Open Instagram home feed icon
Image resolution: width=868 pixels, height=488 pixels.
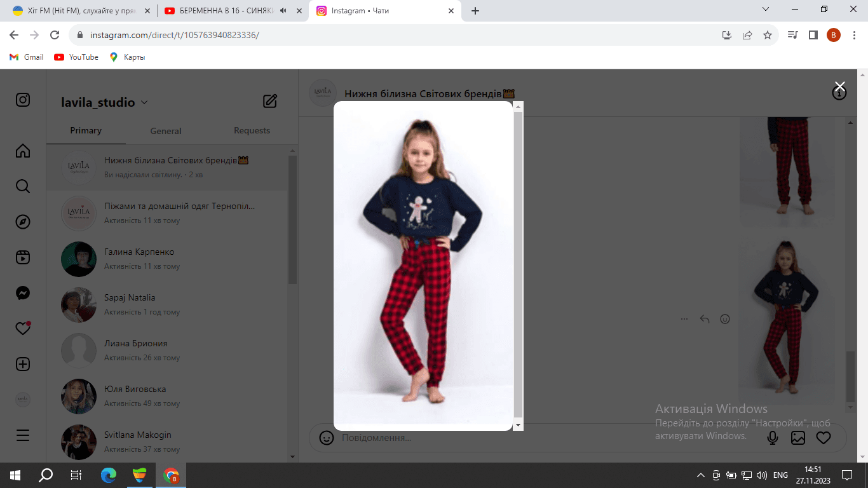23,151
